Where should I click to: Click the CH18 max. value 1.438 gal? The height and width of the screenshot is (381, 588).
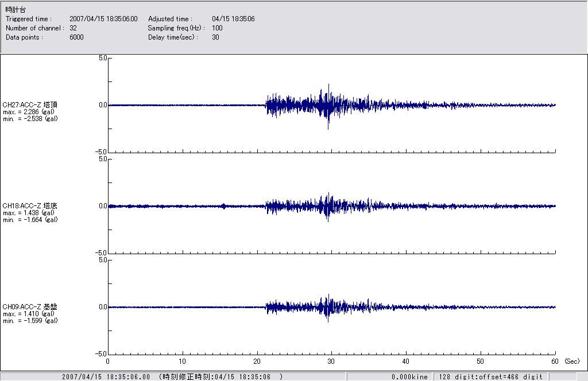pyautogui.click(x=29, y=212)
